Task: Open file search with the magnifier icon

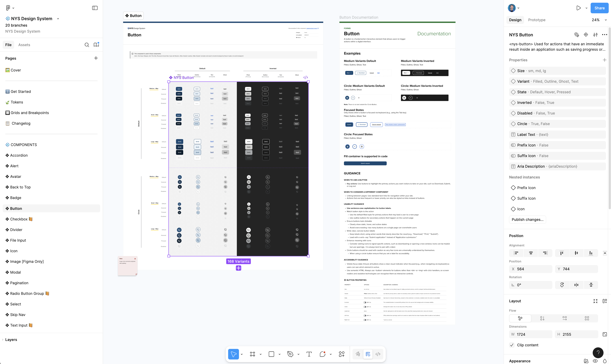Action: (x=87, y=45)
